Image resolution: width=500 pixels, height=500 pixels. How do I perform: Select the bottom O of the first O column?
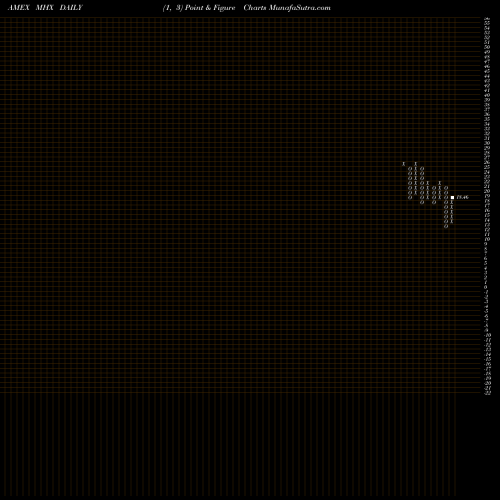pyautogui.click(x=410, y=198)
